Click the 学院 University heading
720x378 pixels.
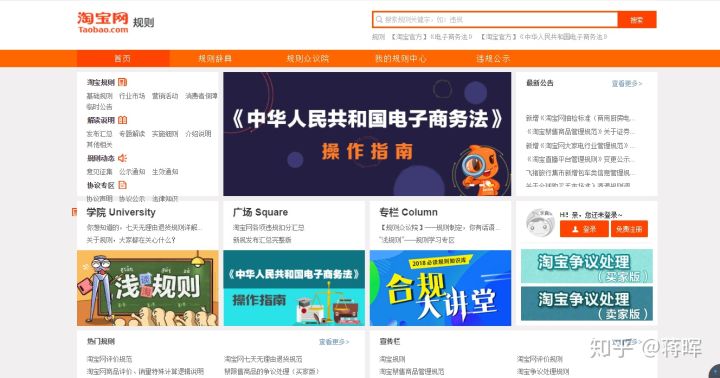pos(121,212)
